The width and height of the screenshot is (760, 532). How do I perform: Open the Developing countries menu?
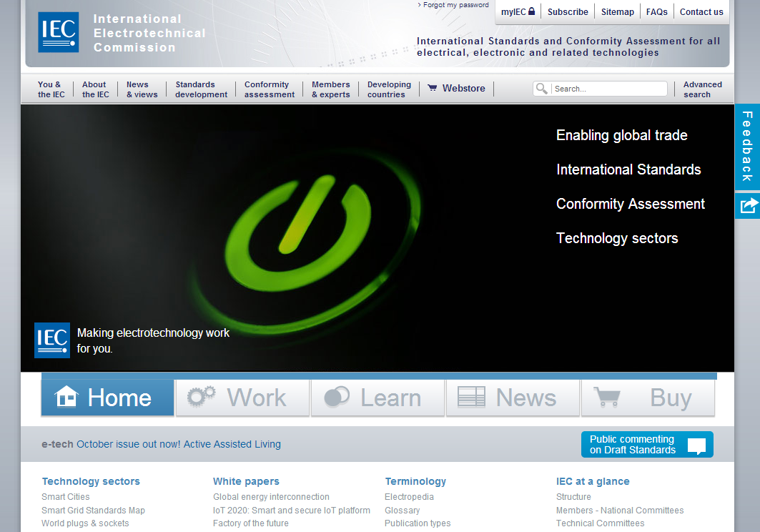click(389, 89)
